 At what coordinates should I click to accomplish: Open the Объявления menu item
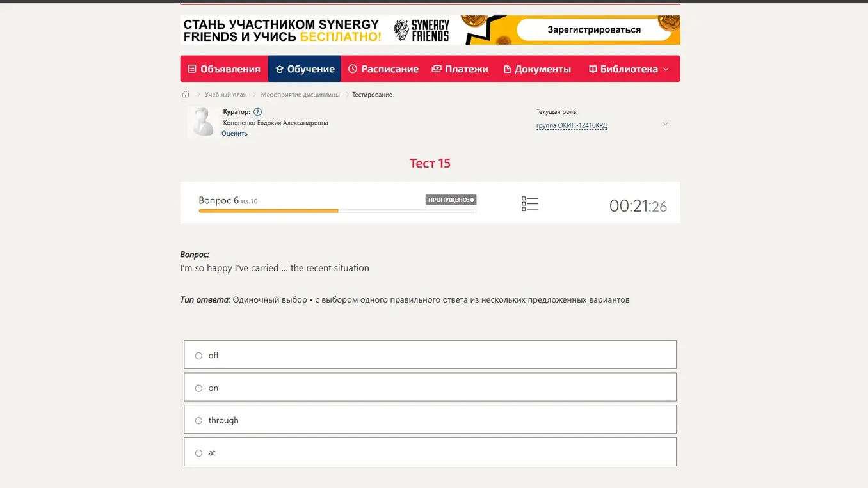pos(224,68)
